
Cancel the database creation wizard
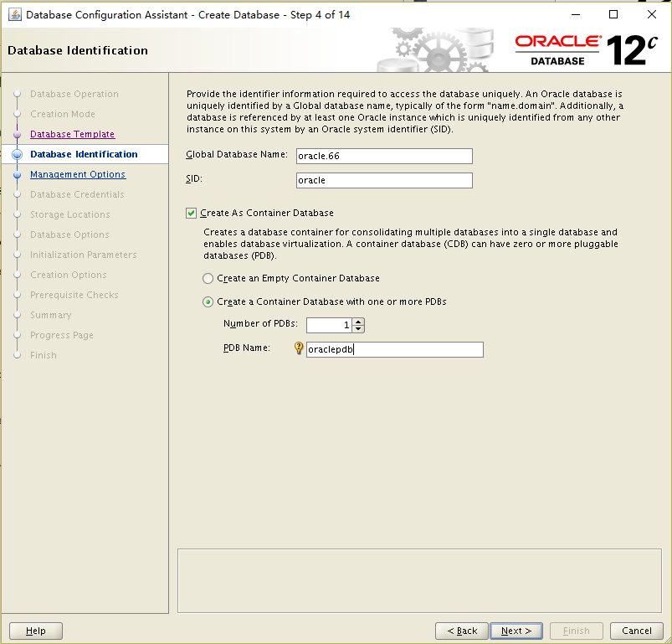(x=636, y=631)
